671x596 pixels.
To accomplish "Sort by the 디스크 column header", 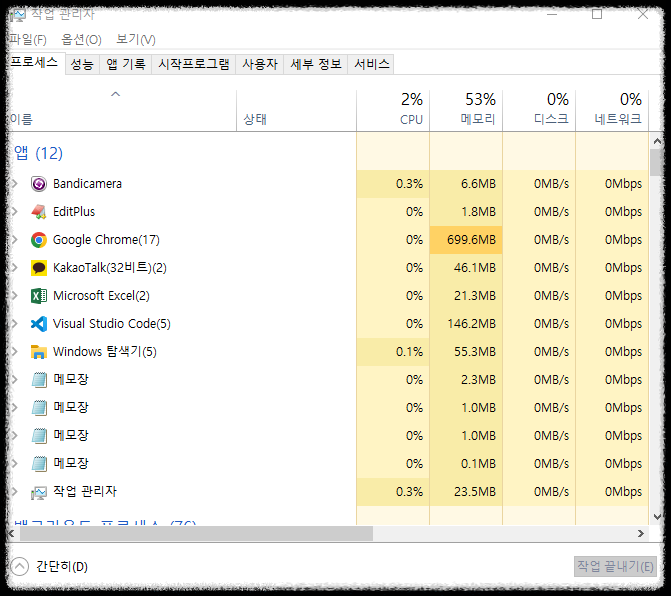I will coord(539,110).
